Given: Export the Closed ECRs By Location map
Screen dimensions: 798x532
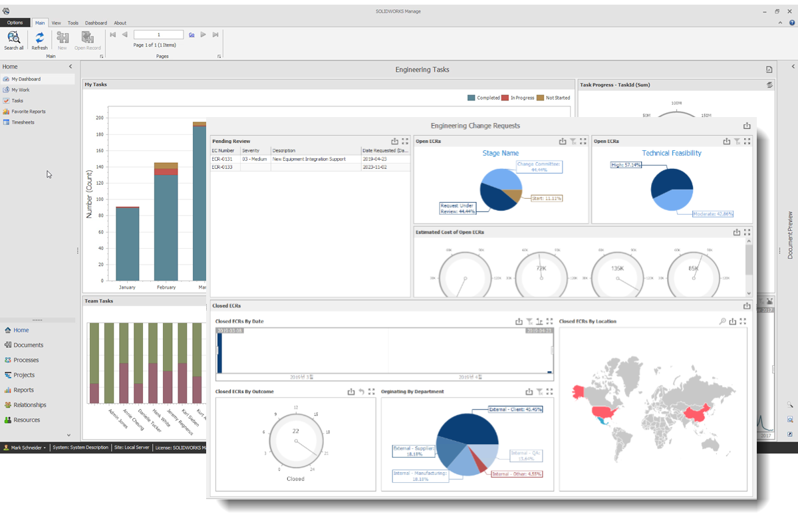Looking at the screenshot, I should [732, 321].
